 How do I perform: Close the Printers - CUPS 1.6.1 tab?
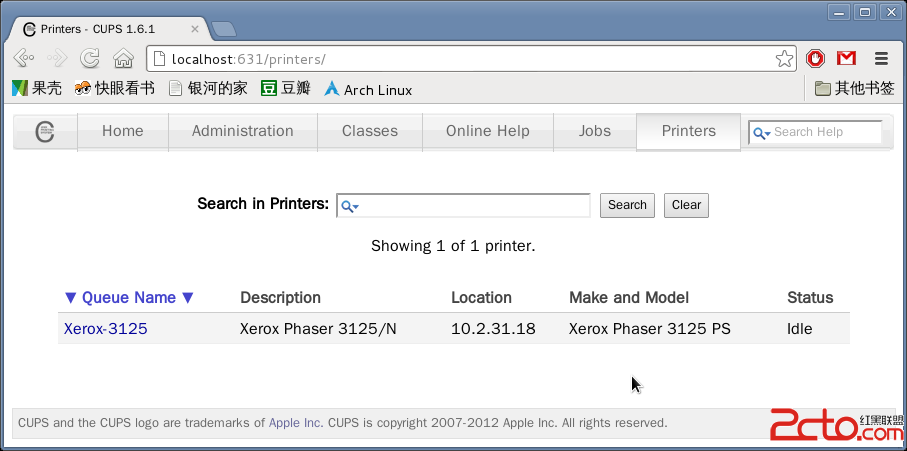194,29
